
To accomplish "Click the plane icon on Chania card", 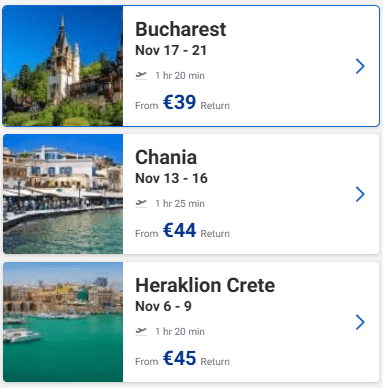I will tap(141, 203).
